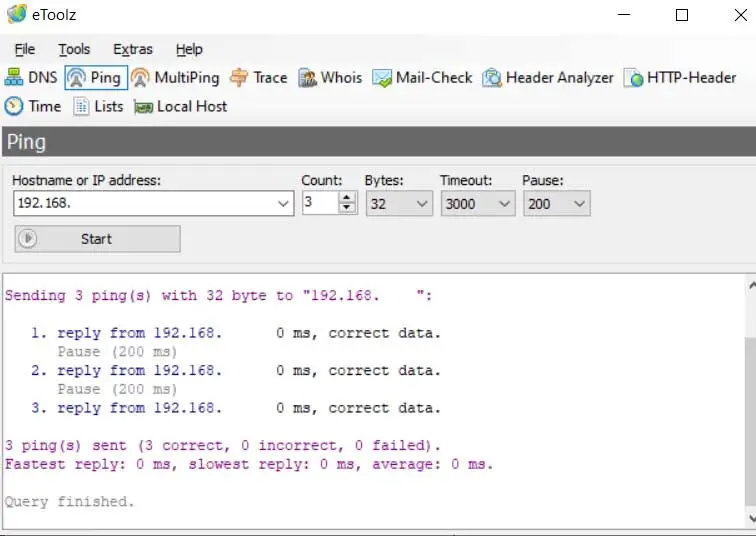Open the Tools menu

(x=74, y=49)
